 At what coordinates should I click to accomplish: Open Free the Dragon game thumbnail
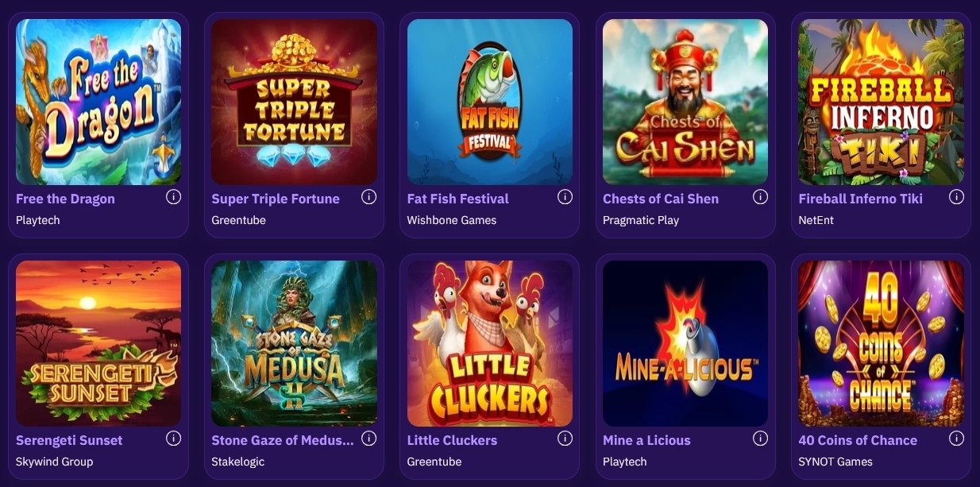pos(98,102)
